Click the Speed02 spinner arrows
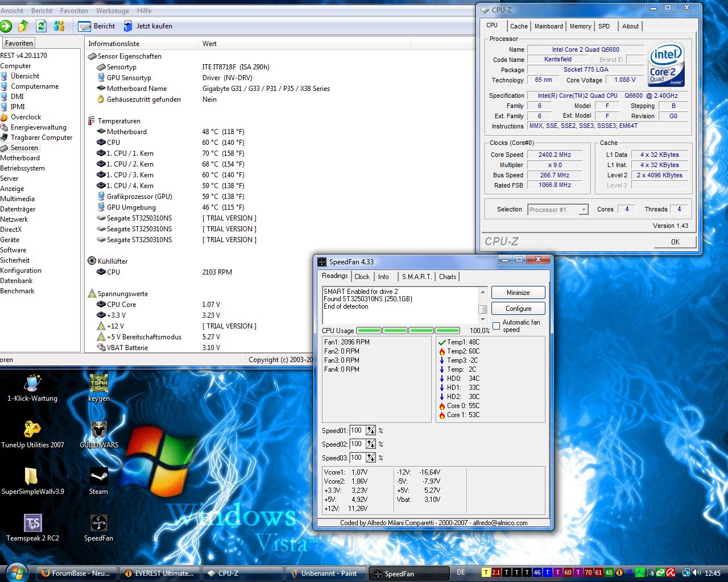The height and width of the screenshot is (582, 728). tap(371, 444)
